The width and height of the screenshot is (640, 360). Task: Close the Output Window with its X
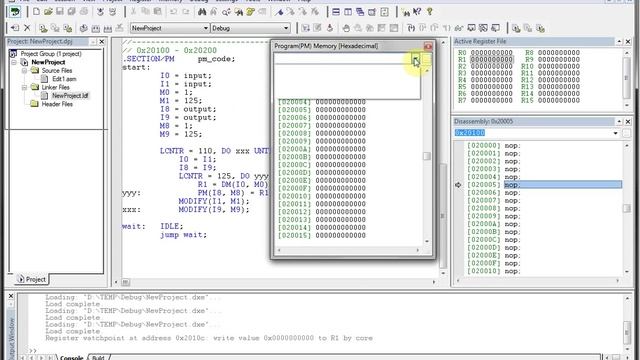11,296
